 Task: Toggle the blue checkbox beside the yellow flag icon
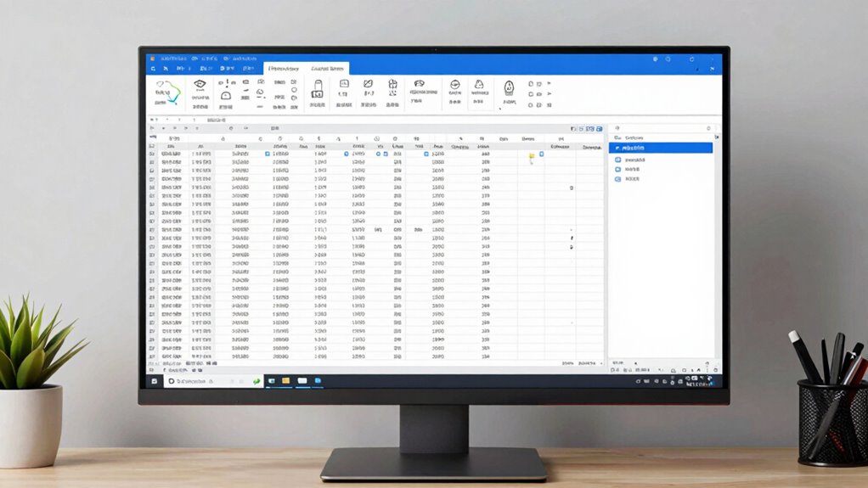[x=541, y=154]
